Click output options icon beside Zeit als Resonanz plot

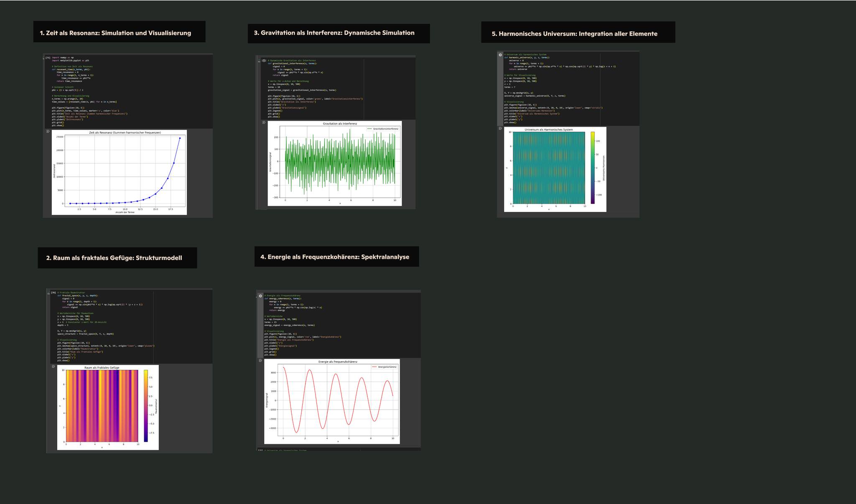coord(48,131)
